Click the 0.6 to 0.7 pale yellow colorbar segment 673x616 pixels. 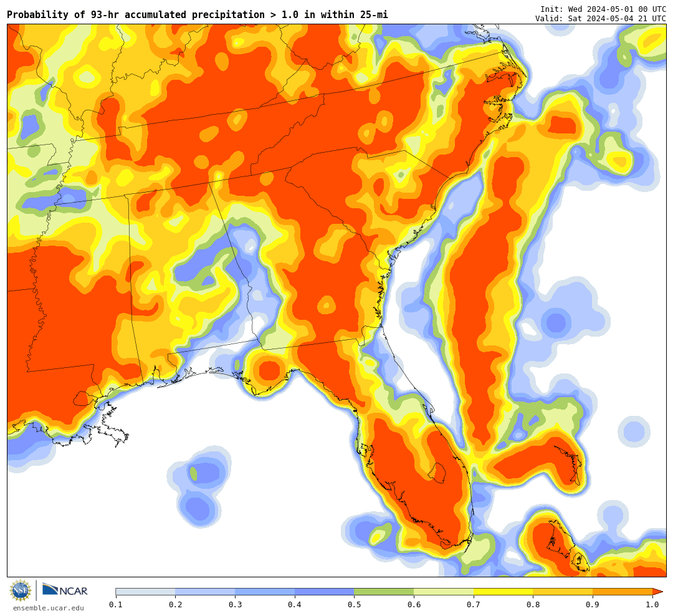[444, 592]
